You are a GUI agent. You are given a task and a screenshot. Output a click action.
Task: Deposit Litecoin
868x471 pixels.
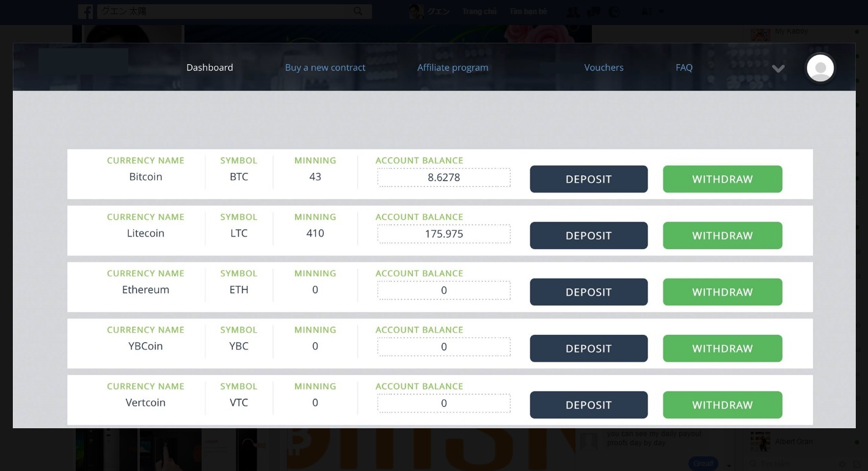click(x=589, y=235)
